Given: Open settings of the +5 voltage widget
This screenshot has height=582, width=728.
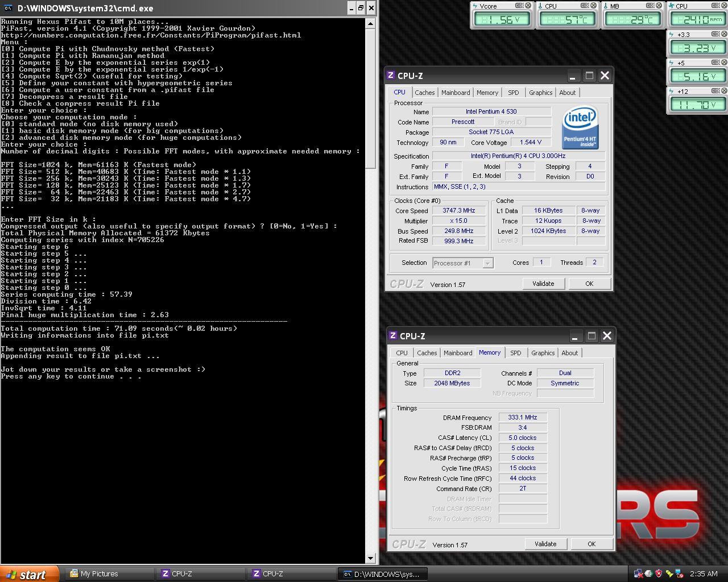Looking at the screenshot, I should pos(717,63).
